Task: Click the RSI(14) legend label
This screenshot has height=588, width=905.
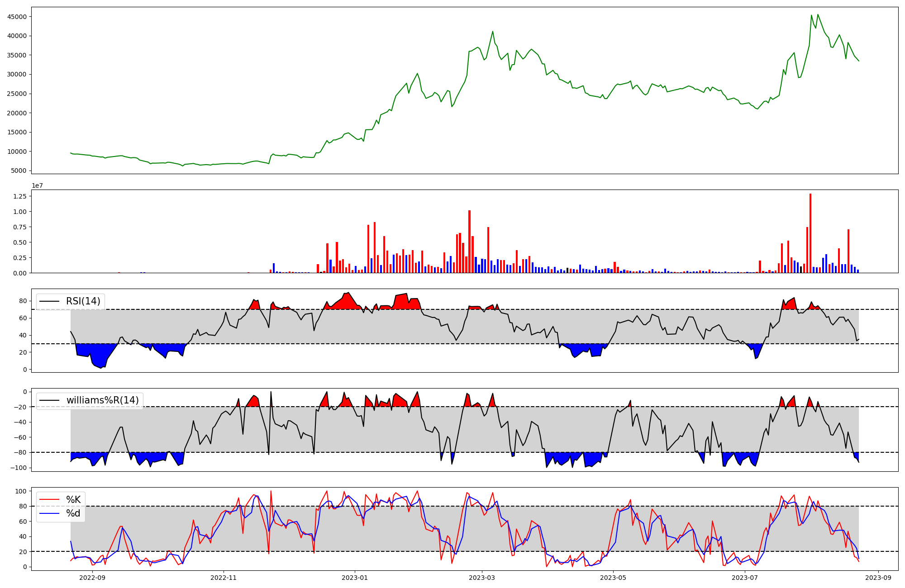Action: tap(83, 301)
